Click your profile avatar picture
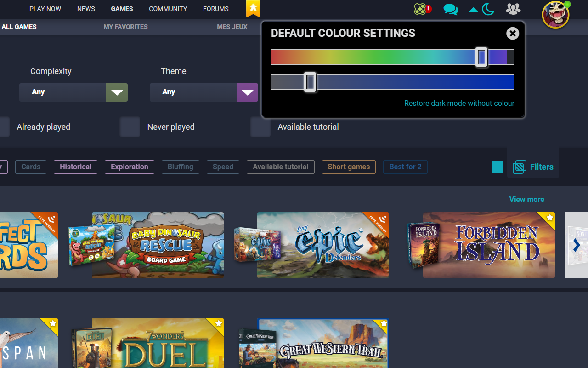Image resolution: width=588 pixels, height=368 pixels. tap(555, 14)
